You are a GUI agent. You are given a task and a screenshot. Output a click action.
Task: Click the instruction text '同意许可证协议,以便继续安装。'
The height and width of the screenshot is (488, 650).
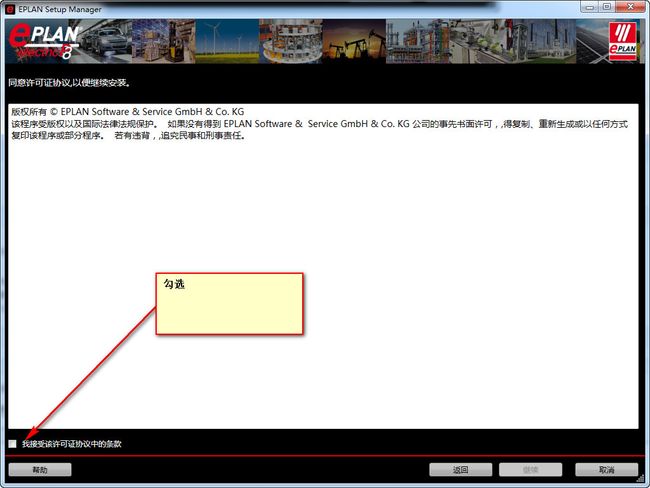tap(70, 83)
